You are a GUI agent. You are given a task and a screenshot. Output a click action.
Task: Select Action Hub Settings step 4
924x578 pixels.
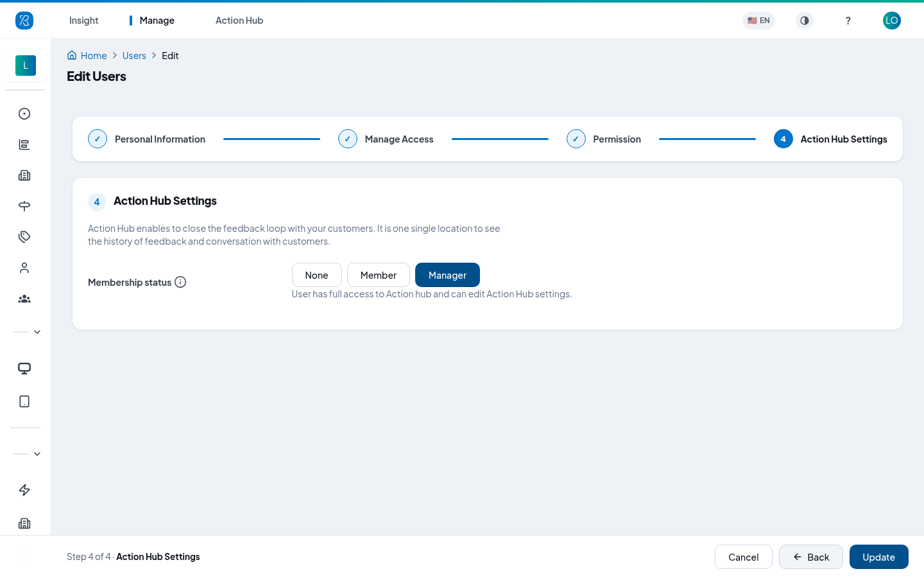pyautogui.click(x=830, y=139)
